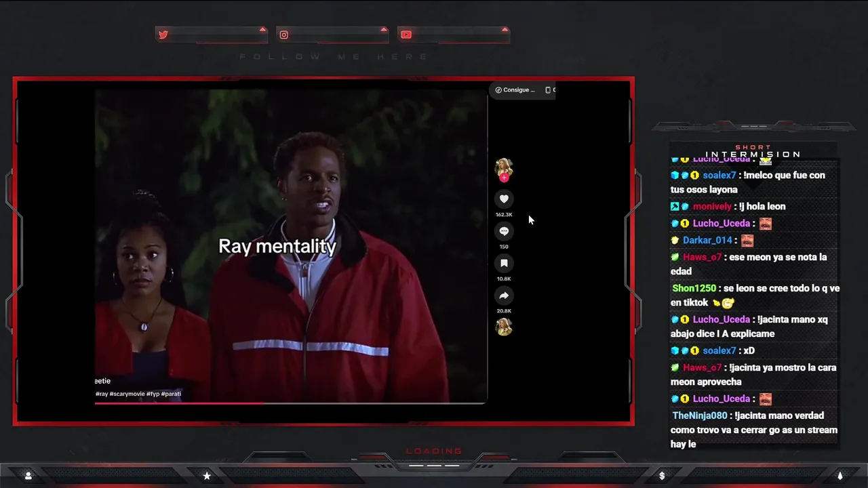Click the flame icon at bottom right
868x488 pixels.
click(840, 476)
